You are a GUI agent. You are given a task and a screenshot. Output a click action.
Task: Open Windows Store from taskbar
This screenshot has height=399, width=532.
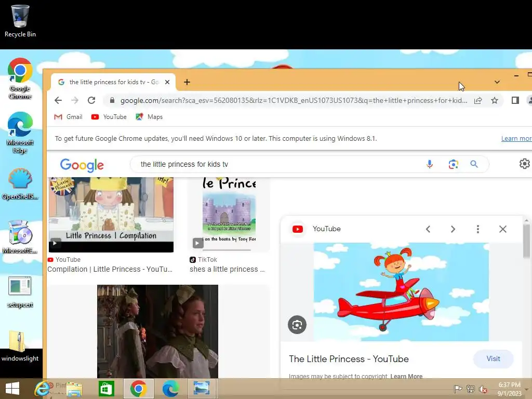(106, 389)
